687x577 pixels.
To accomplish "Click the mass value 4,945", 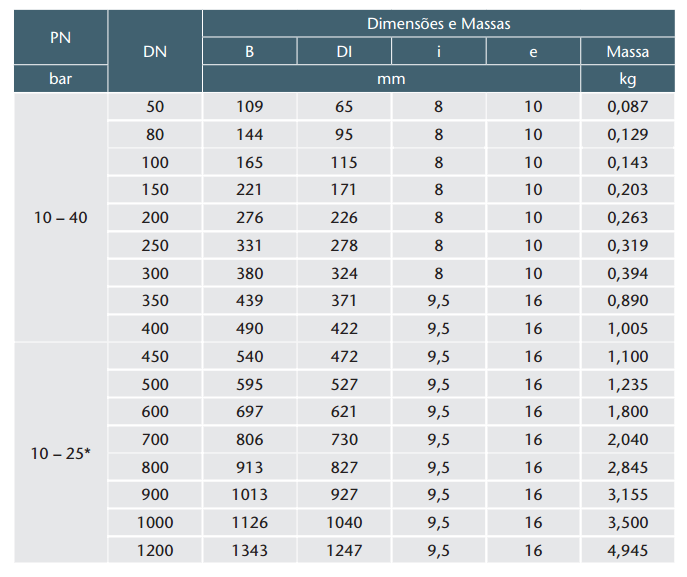I will point(627,550).
